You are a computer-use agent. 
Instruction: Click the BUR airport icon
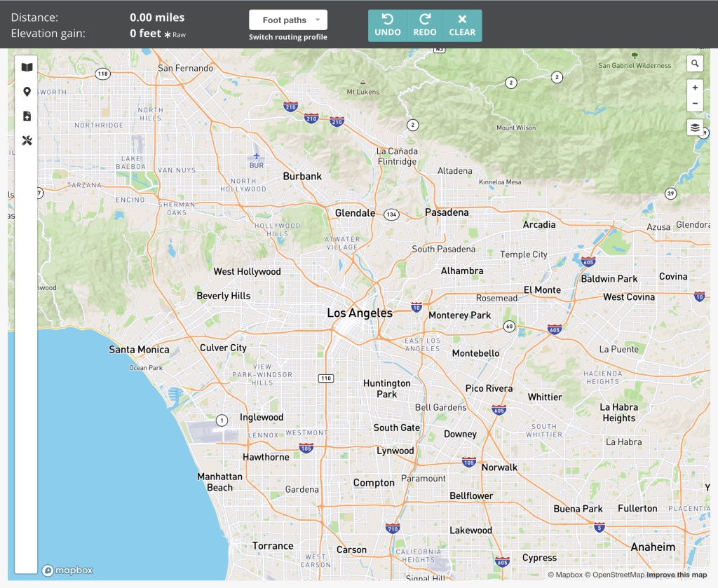257,156
